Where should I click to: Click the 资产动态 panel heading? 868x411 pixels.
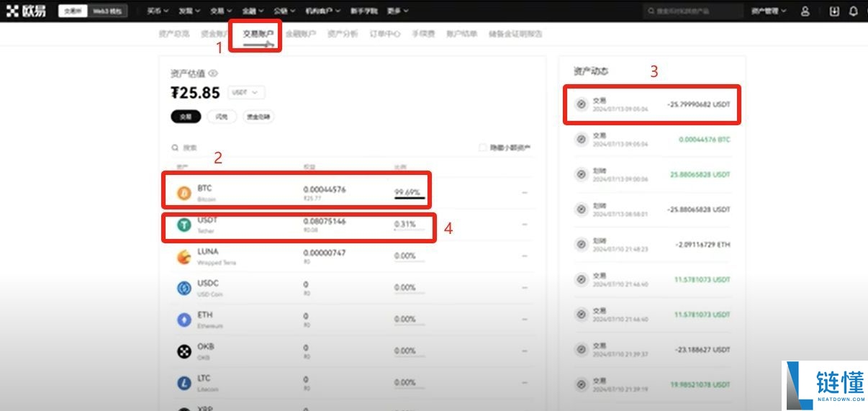click(591, 71)
